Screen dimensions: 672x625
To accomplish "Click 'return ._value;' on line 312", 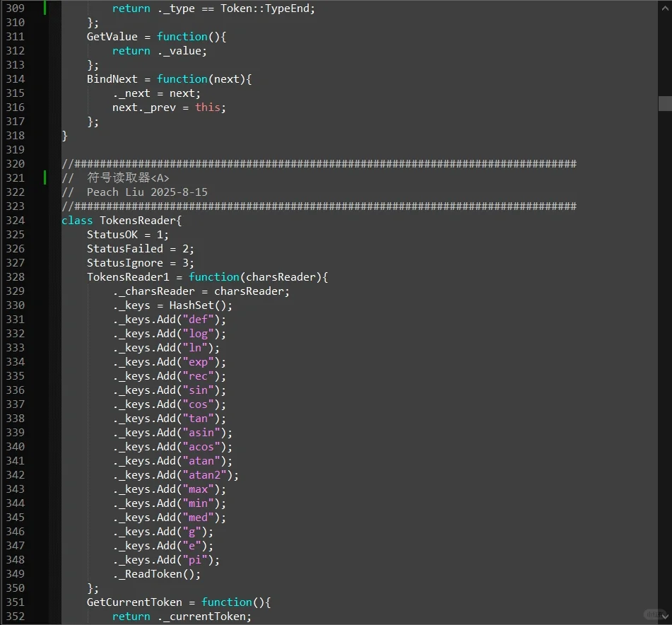I will coord(160,51).
